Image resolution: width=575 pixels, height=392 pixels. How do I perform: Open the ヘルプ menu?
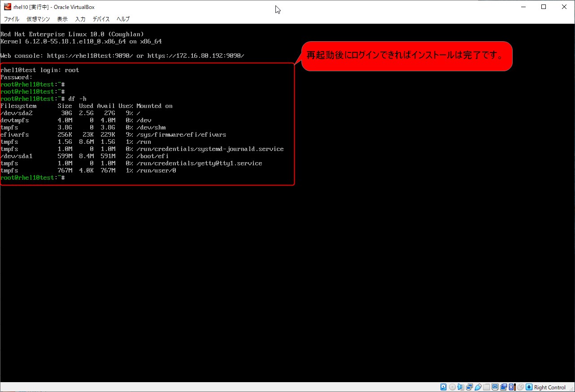click(123, 19)
